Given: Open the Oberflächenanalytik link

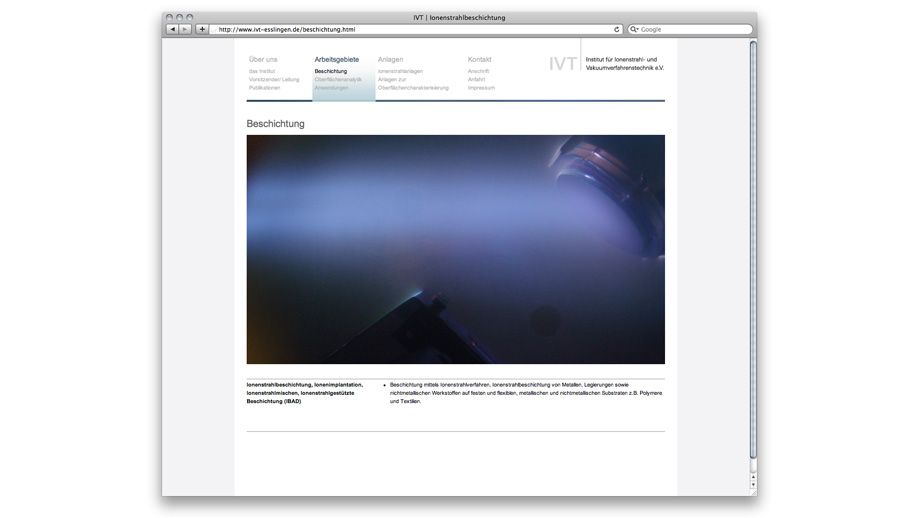Looking at the screenshot, I should pyautogui.click(x=338, y=79).
